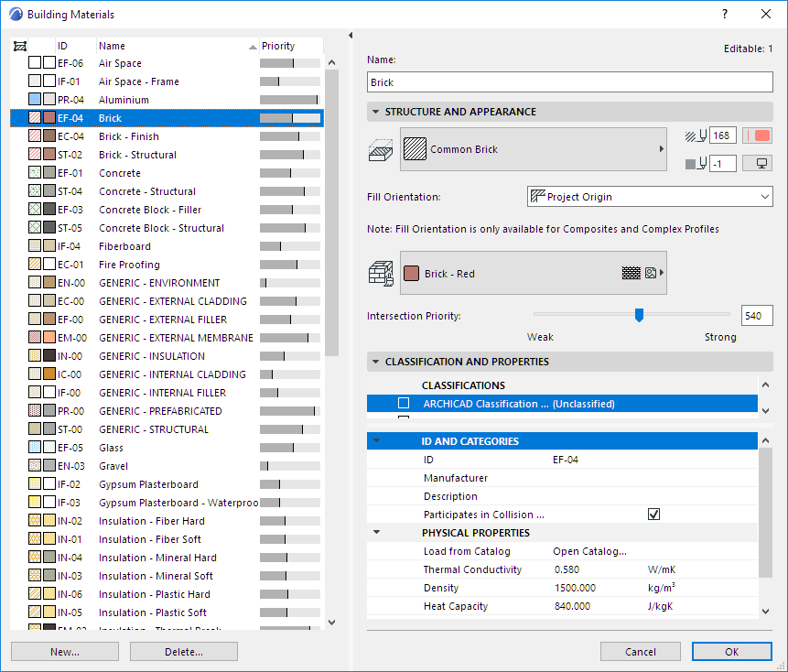Click the Intersection Priority value field 540

pos(757,316)
